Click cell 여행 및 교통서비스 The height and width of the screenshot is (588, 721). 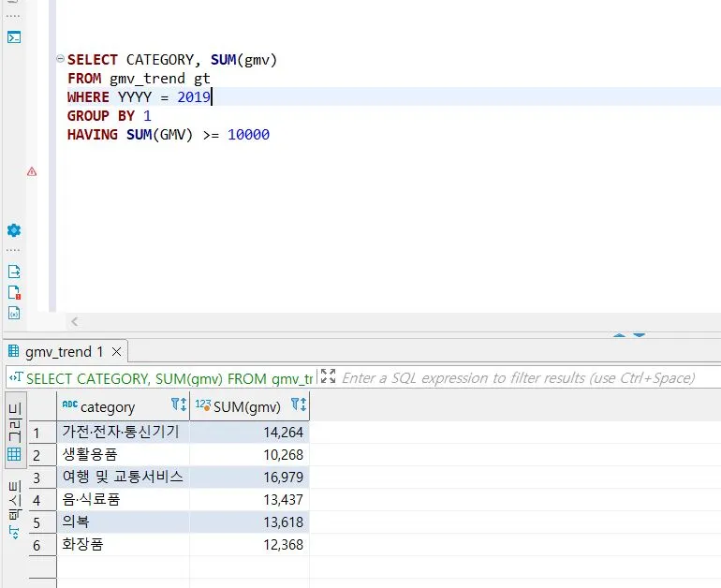point(124,478)
